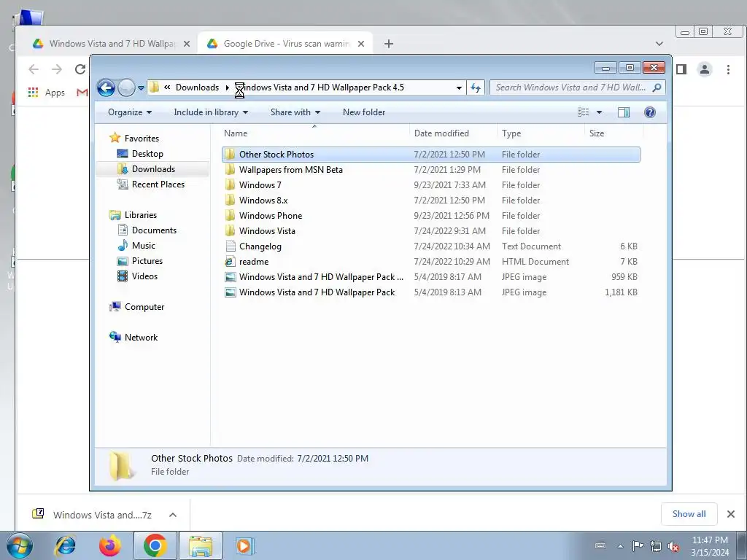Select Libraries in the navigation pane
This screenshot has height=560, width=747.
point(141,215)
